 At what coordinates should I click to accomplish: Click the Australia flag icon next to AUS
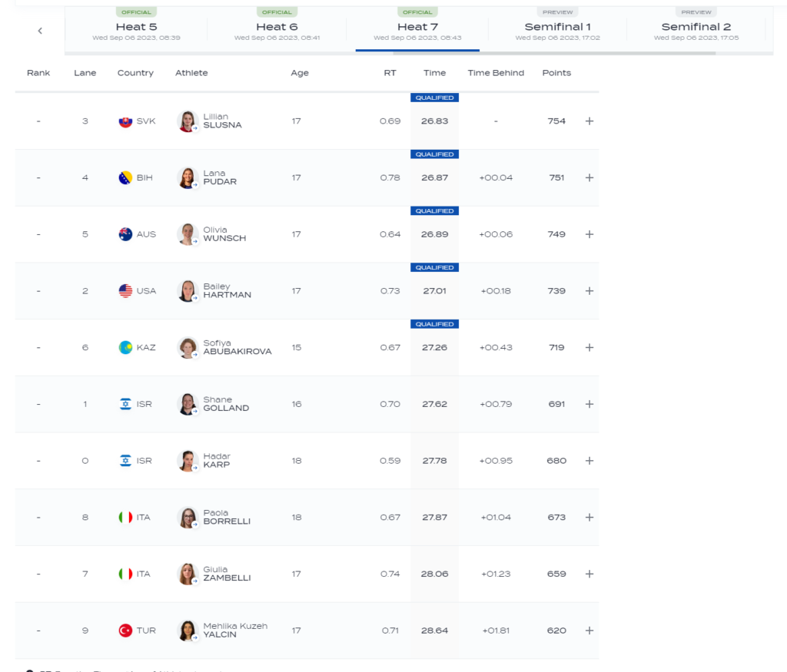[125, 234]
